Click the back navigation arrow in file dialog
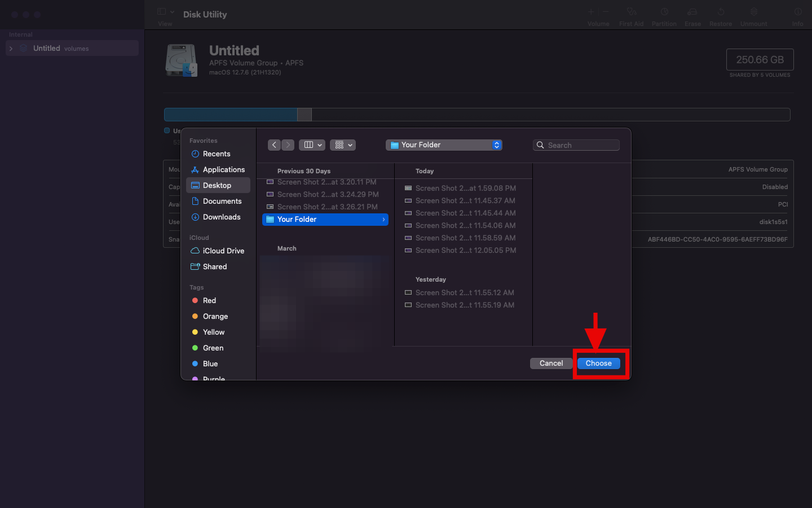This screenshot has height=508, width=812. tap(274, 145)
